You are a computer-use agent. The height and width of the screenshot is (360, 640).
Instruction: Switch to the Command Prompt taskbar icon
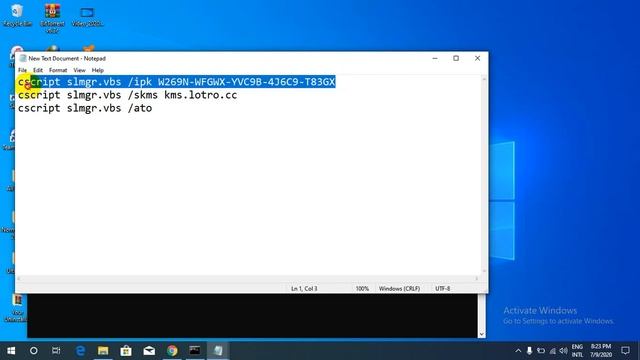click(195, 351)
